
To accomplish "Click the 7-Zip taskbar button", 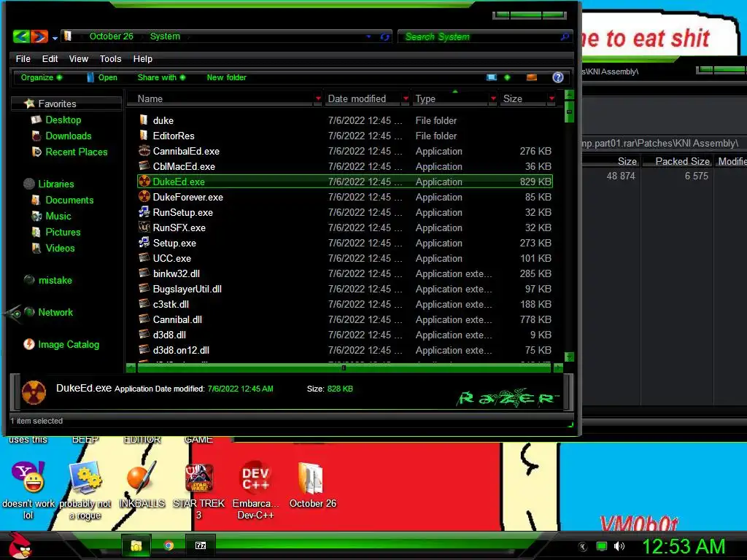I will (201, 545).
